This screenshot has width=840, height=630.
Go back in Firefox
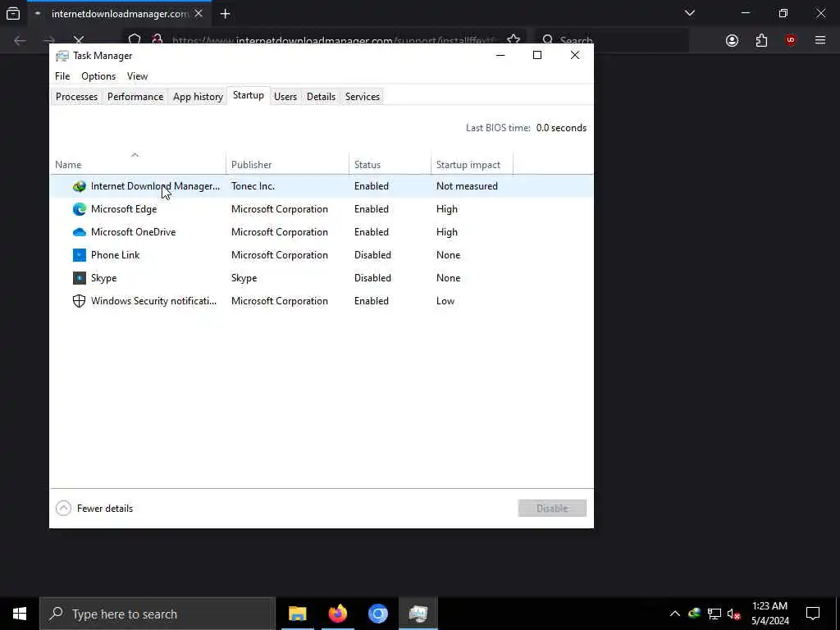click(20, 41)
